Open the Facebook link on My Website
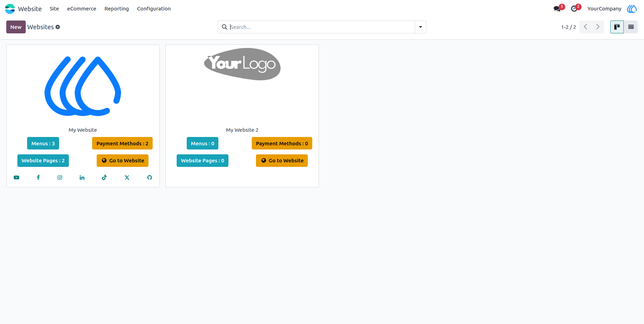Screen dimensions: 644x324 (x=38, y=177)
